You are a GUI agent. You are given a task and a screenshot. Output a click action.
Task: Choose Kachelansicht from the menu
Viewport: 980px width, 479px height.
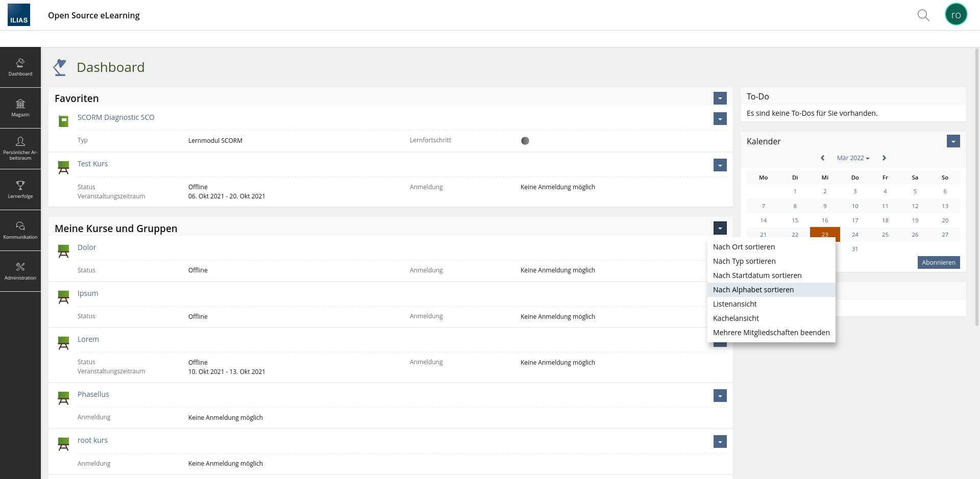736,318
